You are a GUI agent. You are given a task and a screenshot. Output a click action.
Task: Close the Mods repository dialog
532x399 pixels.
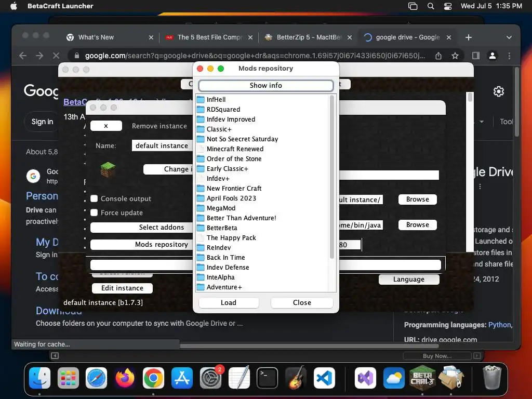pyautogui.click(x=302, y=303)
